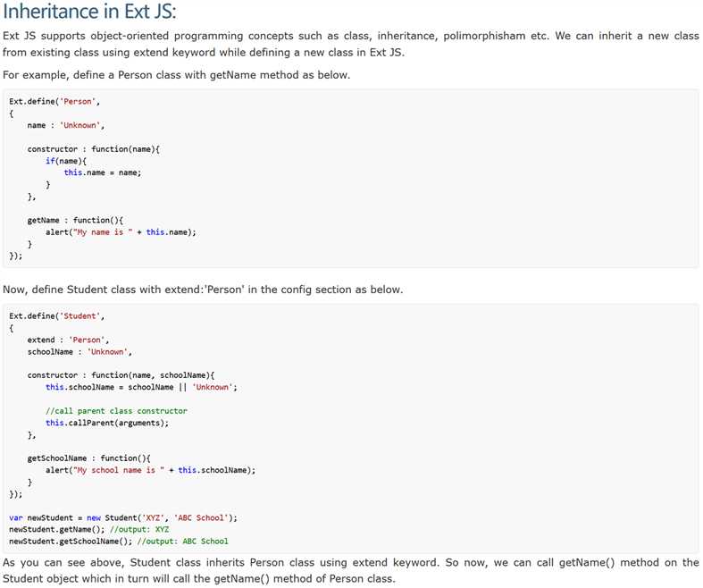The height and width of the screenshot is (588, 703).
Task: Click the comment '//call parent class constructor'
Action: [x=116, y=411]
